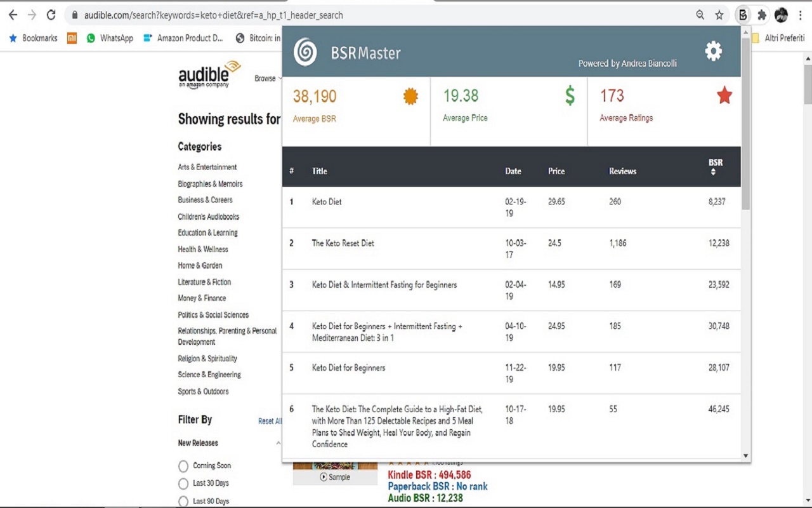The height and width of the screenshot is (508, 812).
Task: Open Biographies & Memoirs category
Action: point(210,184)
